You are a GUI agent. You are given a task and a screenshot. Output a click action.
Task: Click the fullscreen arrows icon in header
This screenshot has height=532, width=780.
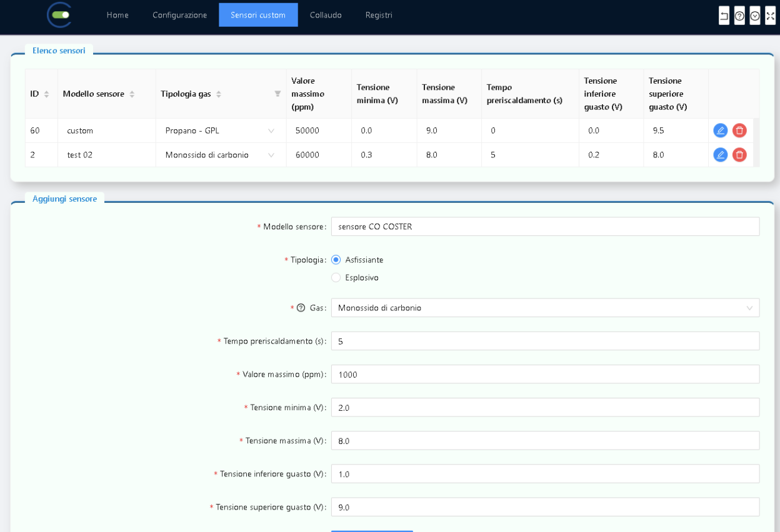770,16
